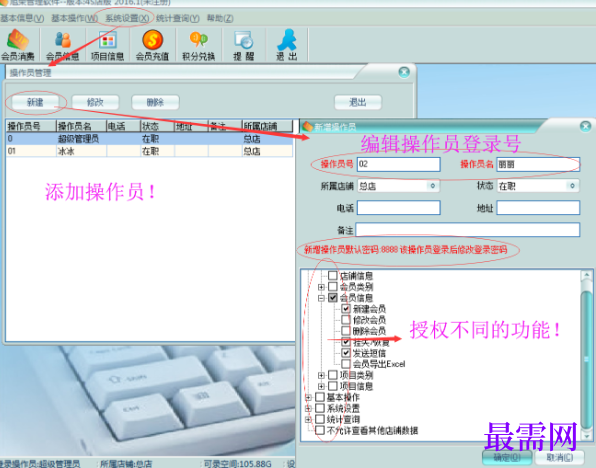Click permission tree scrollbar up arrow
Viewport: 596px width, 468px height.
click(586, 275)
